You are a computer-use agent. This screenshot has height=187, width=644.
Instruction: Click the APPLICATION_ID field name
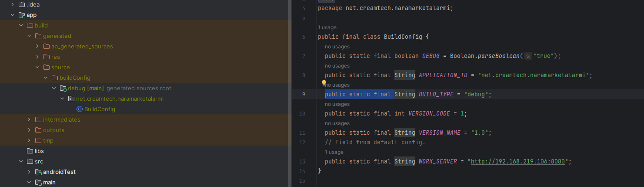443,75
